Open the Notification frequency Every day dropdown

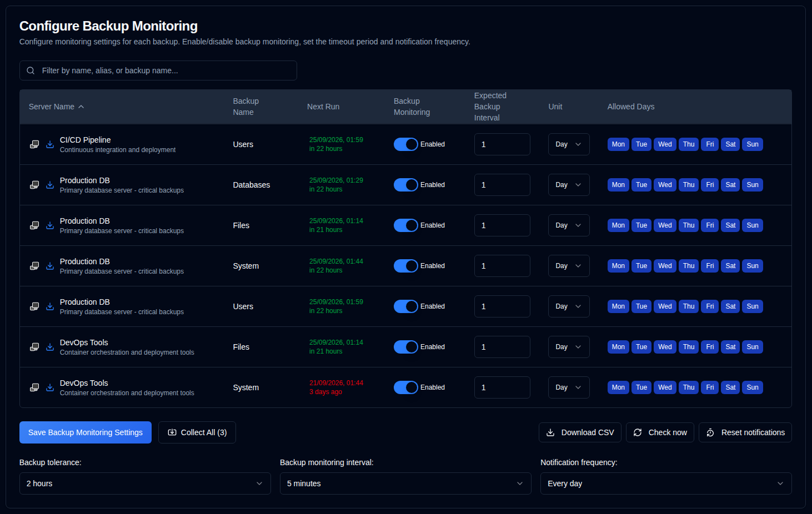click(666, 483)
